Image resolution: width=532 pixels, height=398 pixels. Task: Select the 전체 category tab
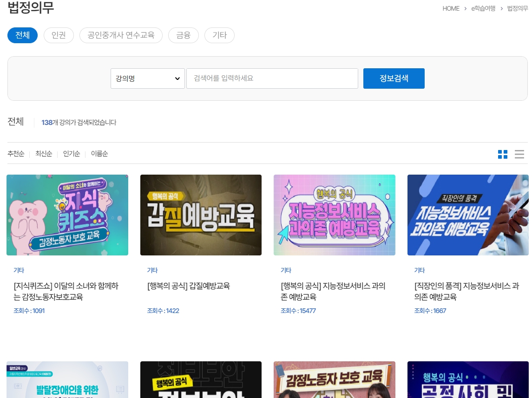click(x=22, y=35)
